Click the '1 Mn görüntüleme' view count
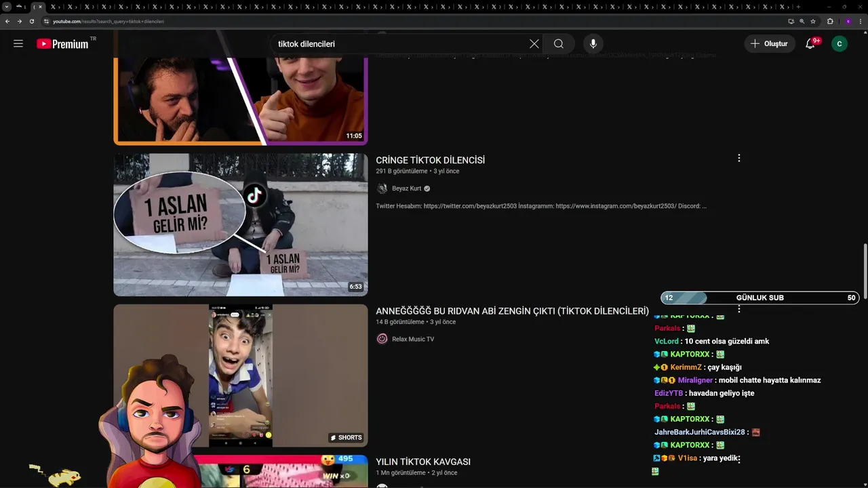Image resolution: width=868 pixels, height=488 pixels. click(401, 472)
